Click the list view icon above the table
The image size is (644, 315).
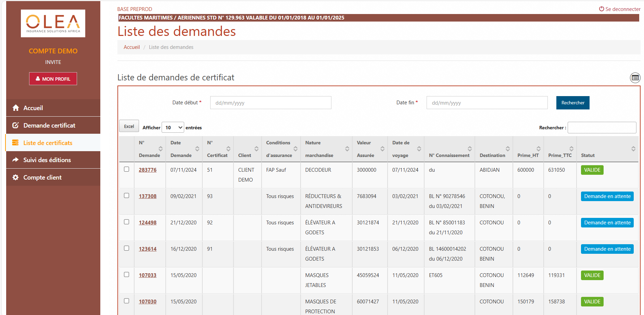pyautogui.click(x=635, y=78)
